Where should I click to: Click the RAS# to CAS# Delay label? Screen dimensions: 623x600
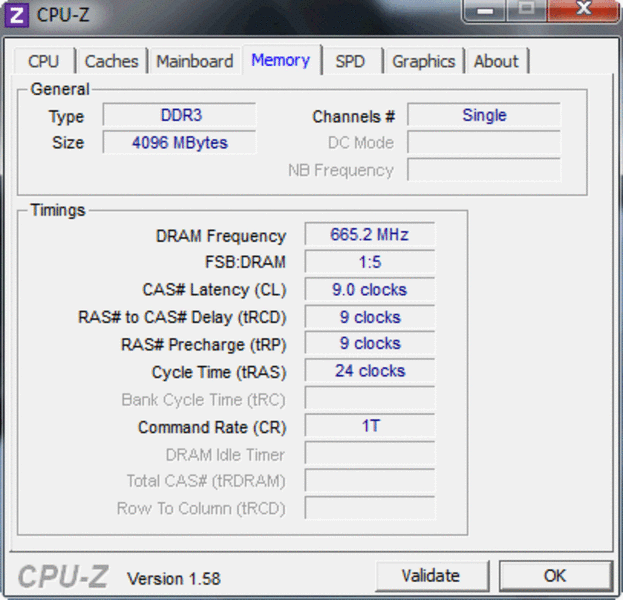182,317
